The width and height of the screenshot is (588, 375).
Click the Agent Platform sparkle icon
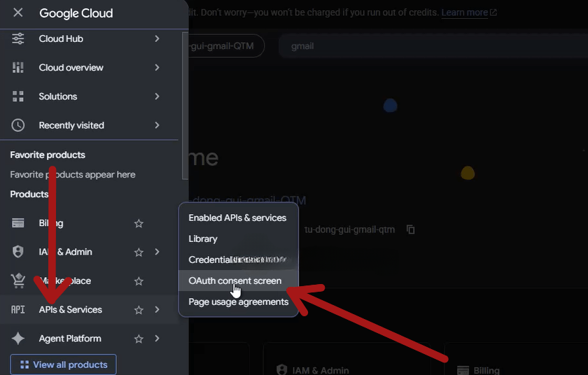[x=17, y=339]
